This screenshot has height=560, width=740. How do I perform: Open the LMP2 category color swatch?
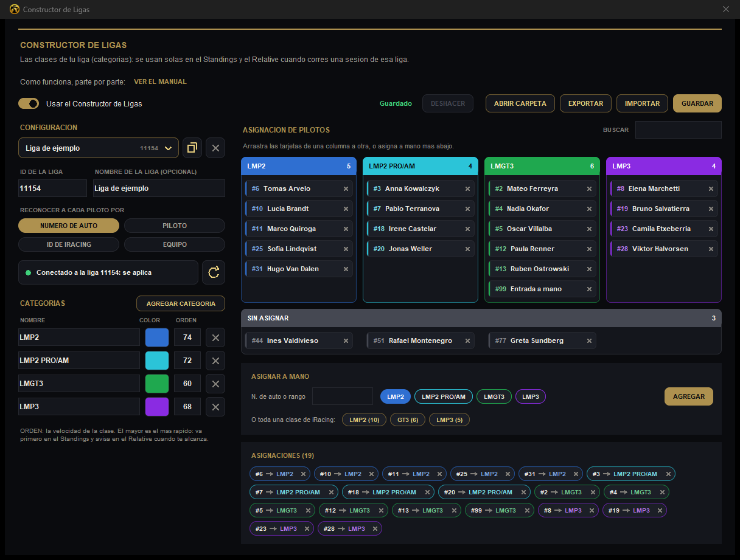[157, 337]
